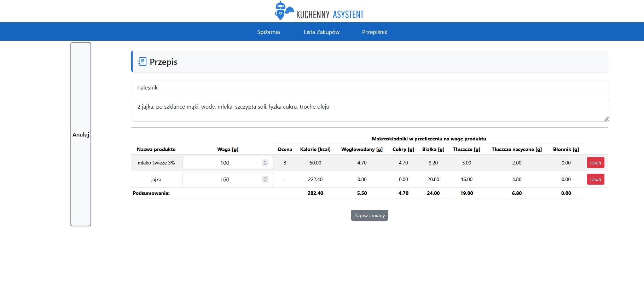Click the jajka protein value 20.80
Image resolution: width=644 pixels, height=307 pixels.
pyautogui.click(x=433, y=179)
